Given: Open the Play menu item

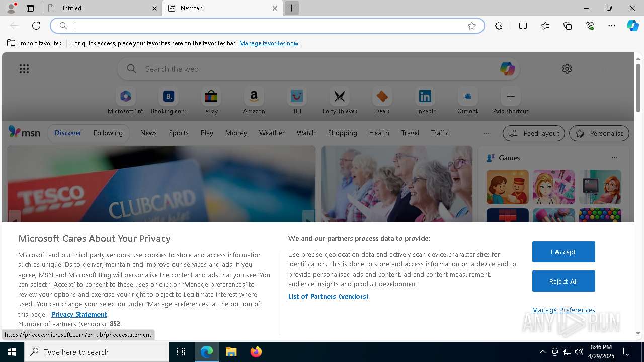Looking at the screenshot, I should coord(207,133).
